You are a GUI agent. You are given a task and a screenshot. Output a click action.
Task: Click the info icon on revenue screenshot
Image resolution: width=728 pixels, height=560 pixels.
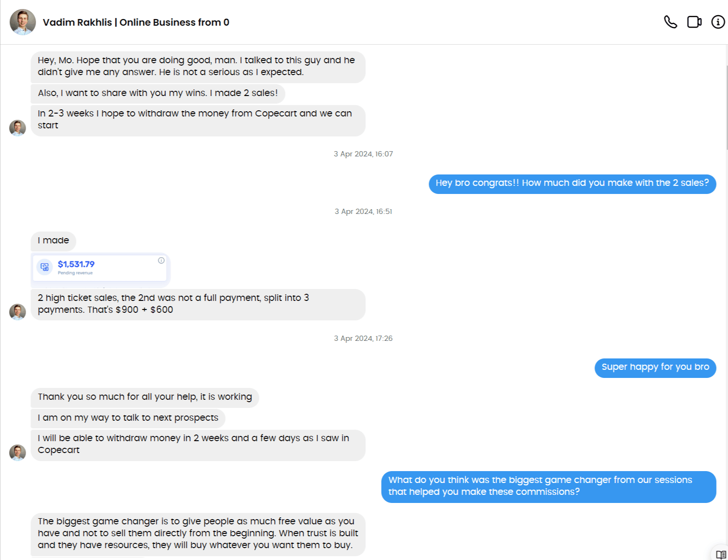click(x=161, y=261)
